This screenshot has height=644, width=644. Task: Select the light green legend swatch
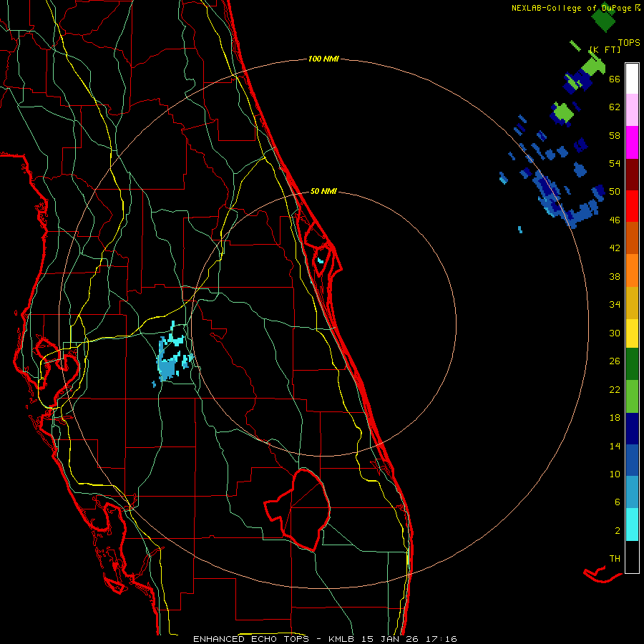coord(632,396)
